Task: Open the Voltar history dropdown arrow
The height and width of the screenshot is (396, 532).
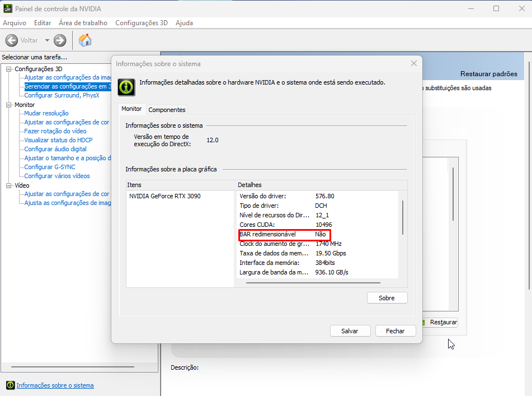Action: pyautogui.click(x=47, y=40)
